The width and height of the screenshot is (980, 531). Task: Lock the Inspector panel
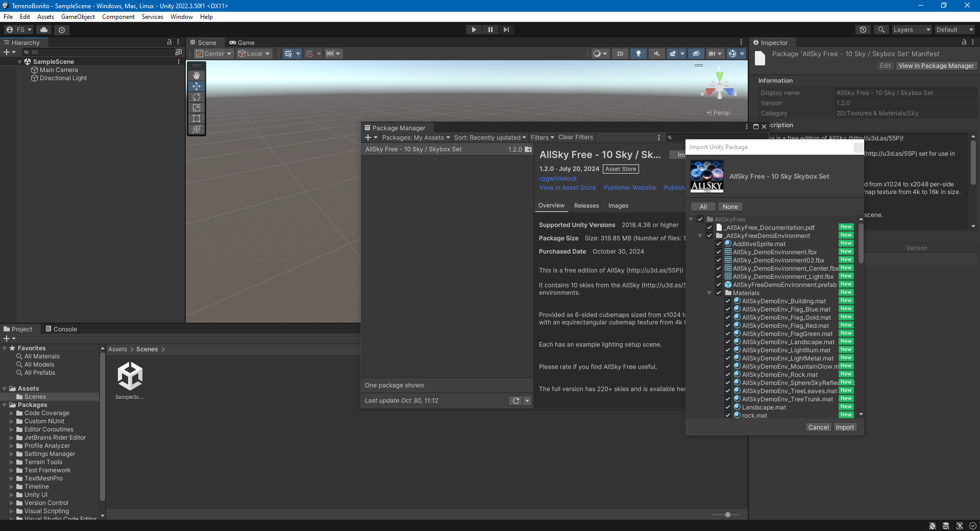tap(964, 42)
